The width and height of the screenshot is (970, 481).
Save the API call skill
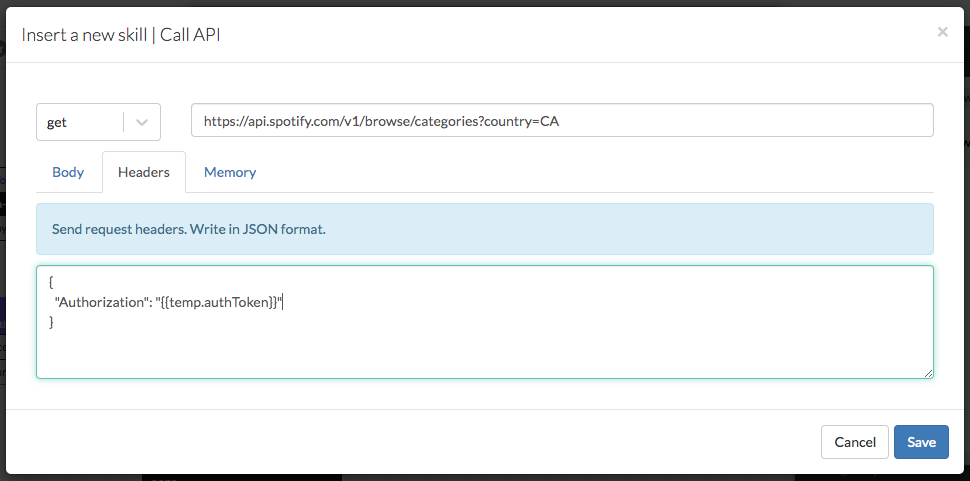[x=920, y=442]
